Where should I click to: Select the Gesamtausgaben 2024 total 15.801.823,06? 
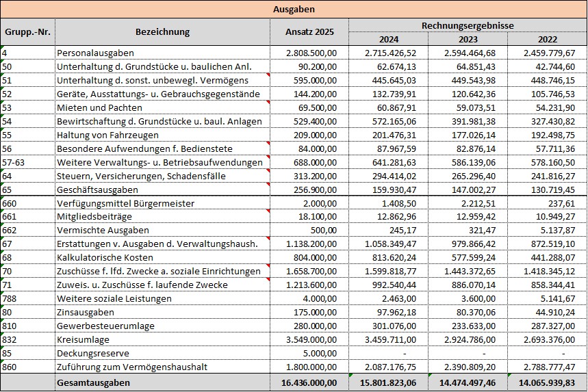pos(388,382)
